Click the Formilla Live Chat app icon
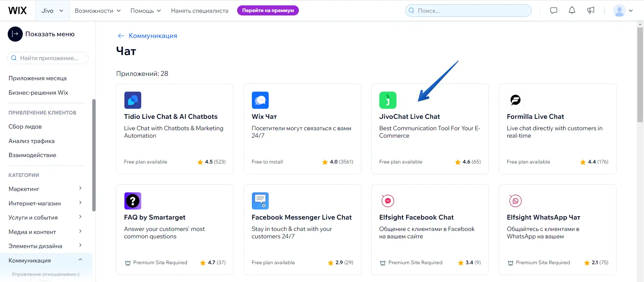Image resolution: width=644 pixels, height=282 pixels. (x=515, y=100)
